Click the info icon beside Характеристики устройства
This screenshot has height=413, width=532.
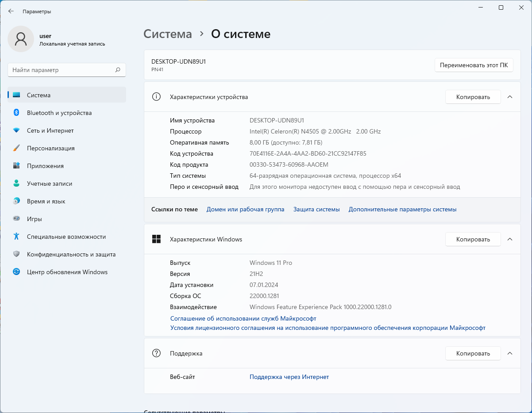[x=156, y=97]
